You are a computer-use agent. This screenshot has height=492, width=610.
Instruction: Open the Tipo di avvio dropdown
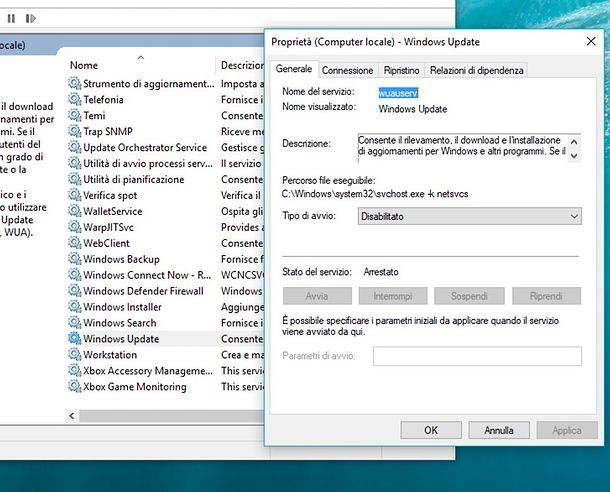pos(470,216)
